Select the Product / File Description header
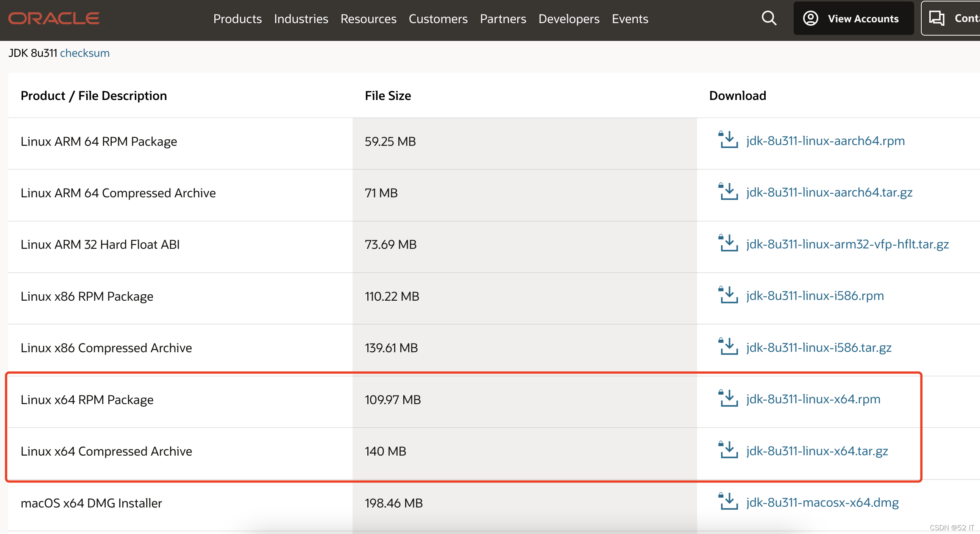Image resolution: width=980 pixels, height=534 pixels. tap(94, 96)
